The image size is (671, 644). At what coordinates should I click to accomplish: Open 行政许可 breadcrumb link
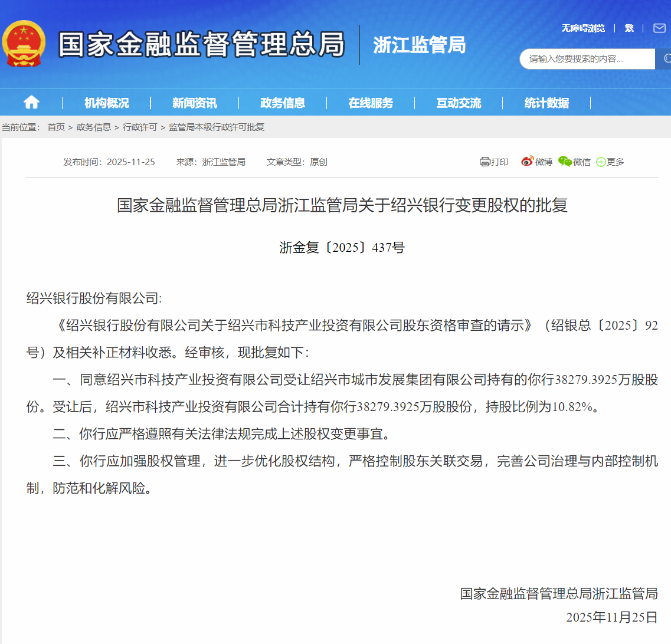[x=140, y=127]
